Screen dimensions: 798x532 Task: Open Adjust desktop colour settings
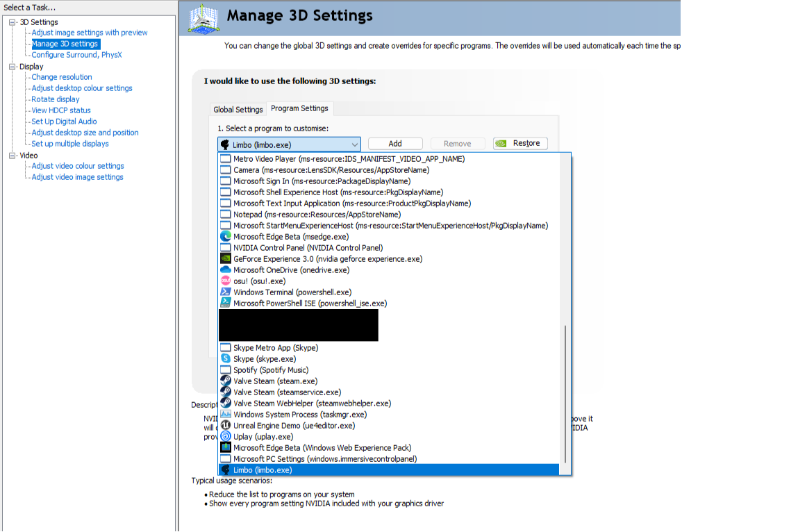click(x=82, y=88)
